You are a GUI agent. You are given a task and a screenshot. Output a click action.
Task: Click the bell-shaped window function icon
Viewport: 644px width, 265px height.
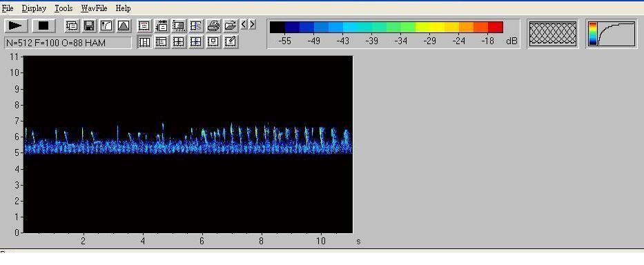[x=124, y=26]
